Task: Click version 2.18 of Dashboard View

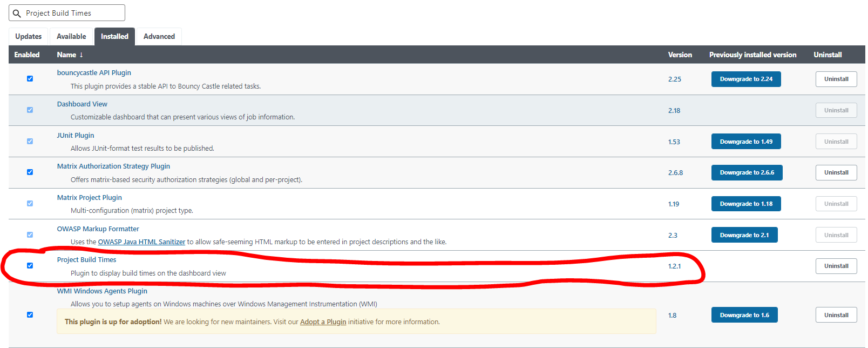Action: pos(674,110)
